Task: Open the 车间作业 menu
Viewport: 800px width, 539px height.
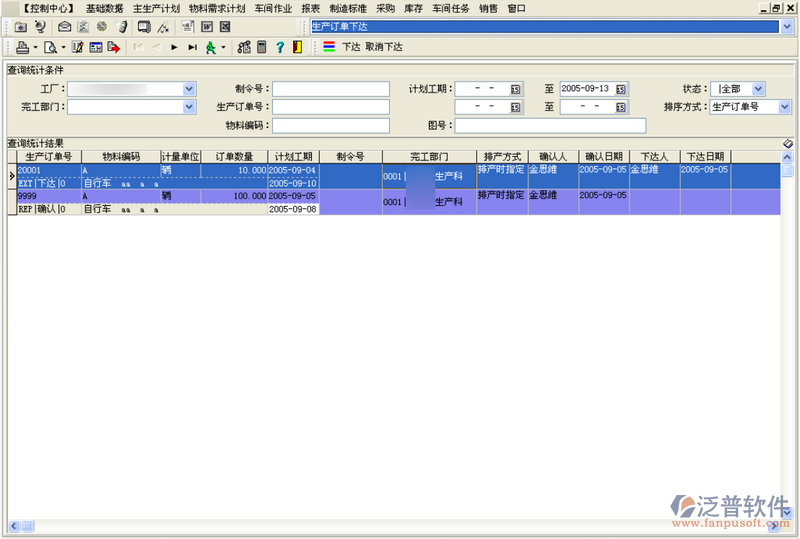Action: click(x=273, y=8)
